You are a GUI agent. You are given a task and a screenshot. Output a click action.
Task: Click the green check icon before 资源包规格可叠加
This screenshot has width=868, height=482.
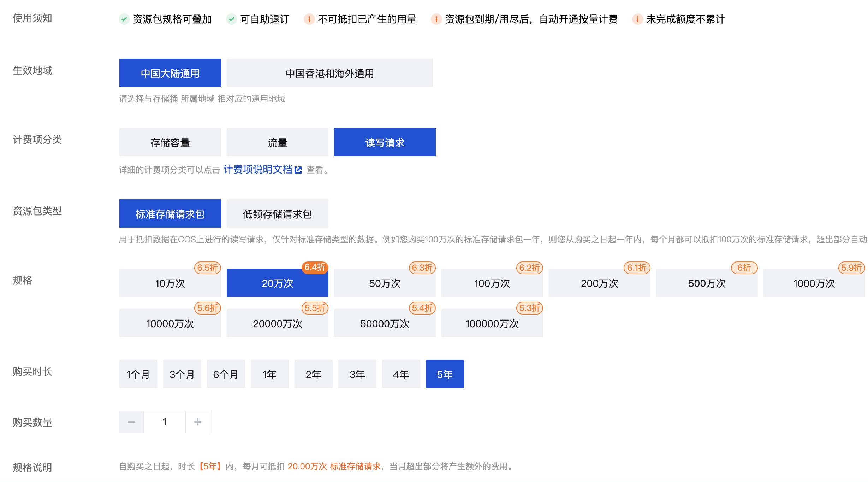pos(124,19)
